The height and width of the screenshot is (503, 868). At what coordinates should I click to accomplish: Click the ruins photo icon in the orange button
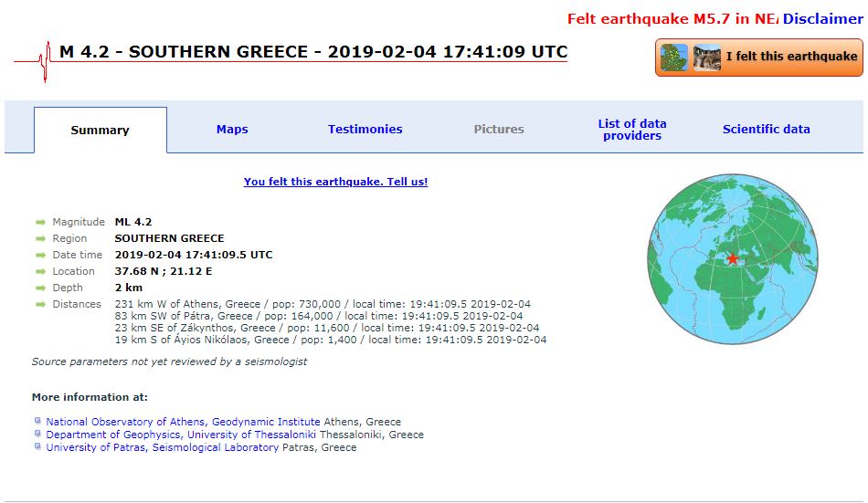pos(706,57)
